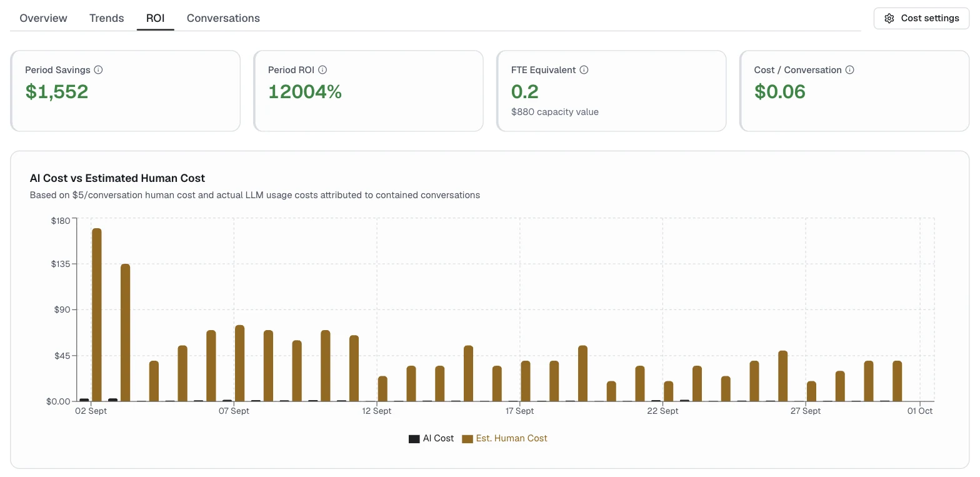Viewport: 980px width, 477px height.
Task: Click the 17 Sept axis label
Action: click(520, 411)
